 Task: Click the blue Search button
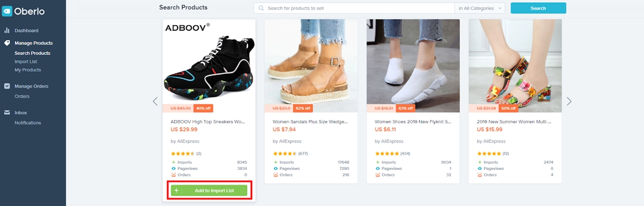click(538, 8)
